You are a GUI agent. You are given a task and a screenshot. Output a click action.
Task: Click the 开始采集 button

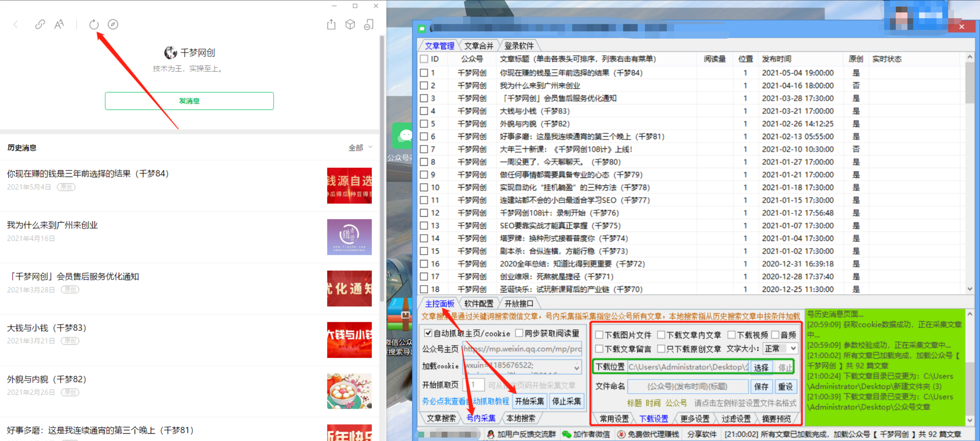pos(529,401)
